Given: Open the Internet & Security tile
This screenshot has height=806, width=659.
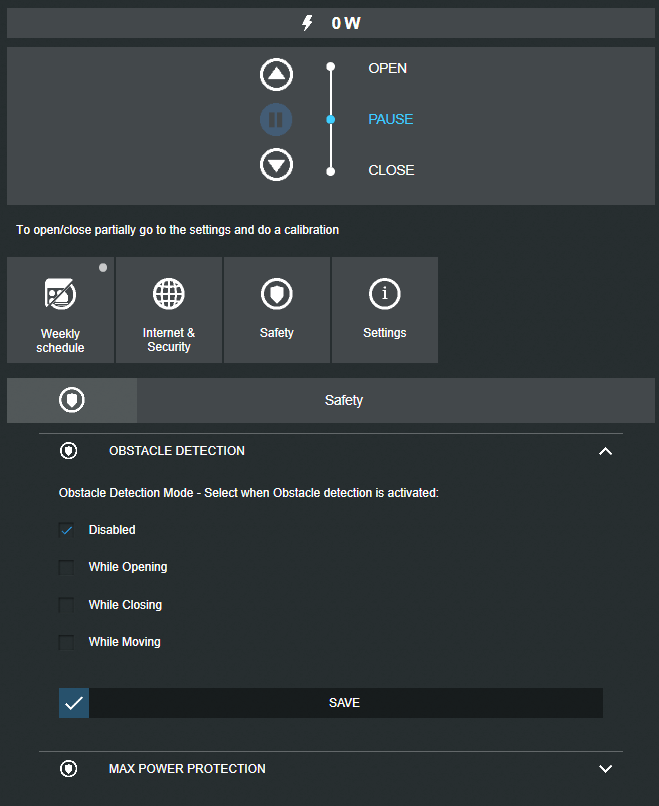Looking at the screenshot, I should click(x=169, y=310).
